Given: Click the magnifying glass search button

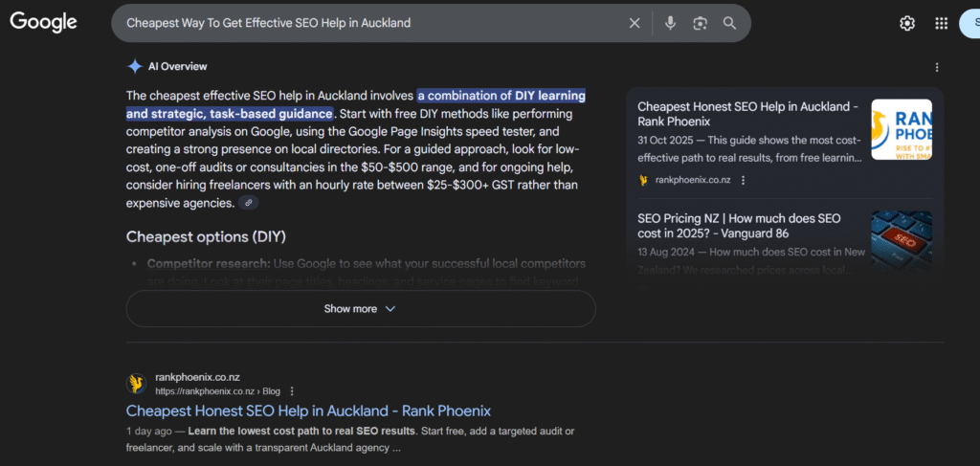Looking at the screenshot, I should pos(729,23).
